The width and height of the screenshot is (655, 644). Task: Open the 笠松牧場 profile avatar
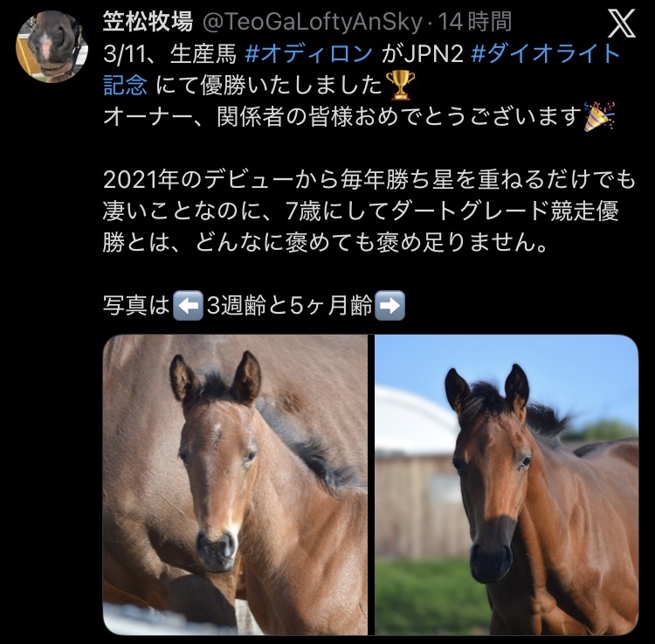pos(52,46)
